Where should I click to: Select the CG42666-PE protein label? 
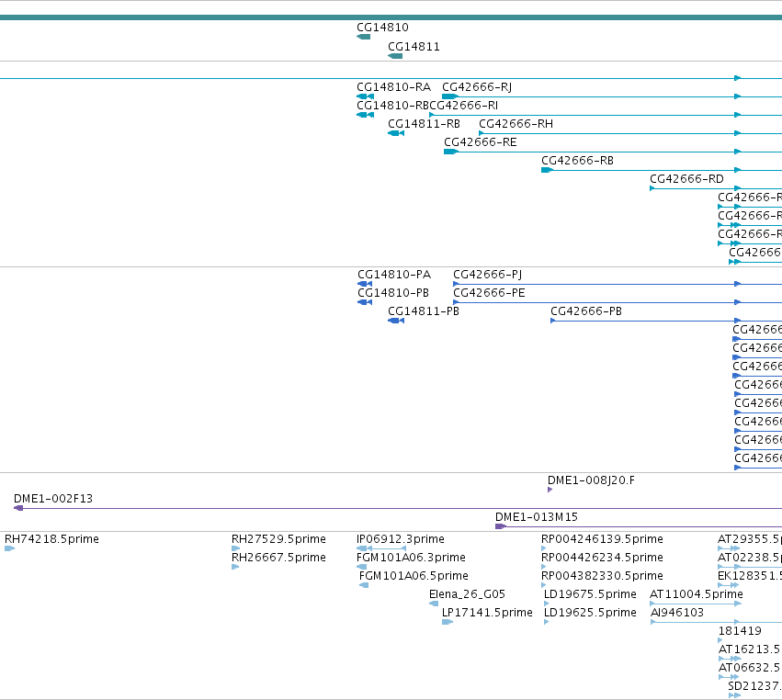pyautogui.click(x=489, y=293)
